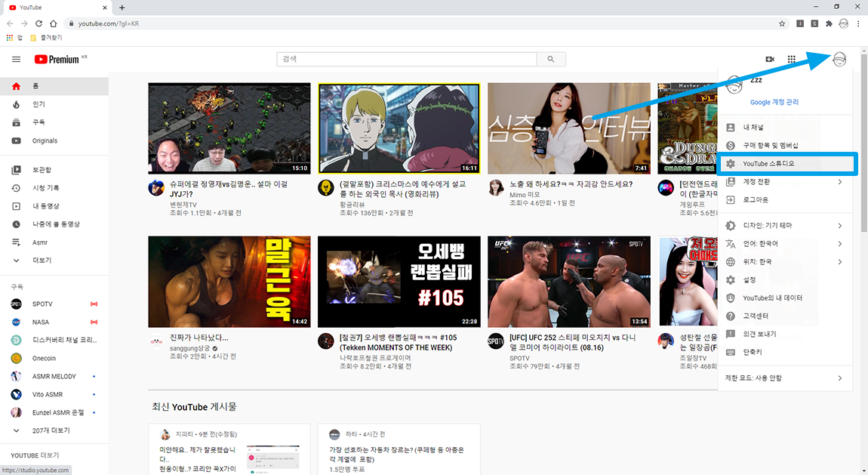Open 언어: 한국어 submenu
This screenshot has width=868, height=475.
(x=785, y=244)
